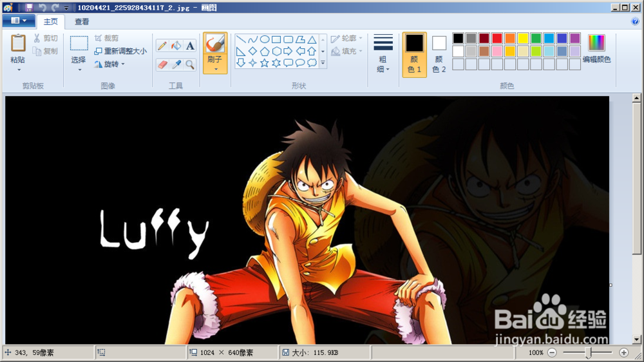Switch to the Home (主页) tab

click(x=51, y=22)
